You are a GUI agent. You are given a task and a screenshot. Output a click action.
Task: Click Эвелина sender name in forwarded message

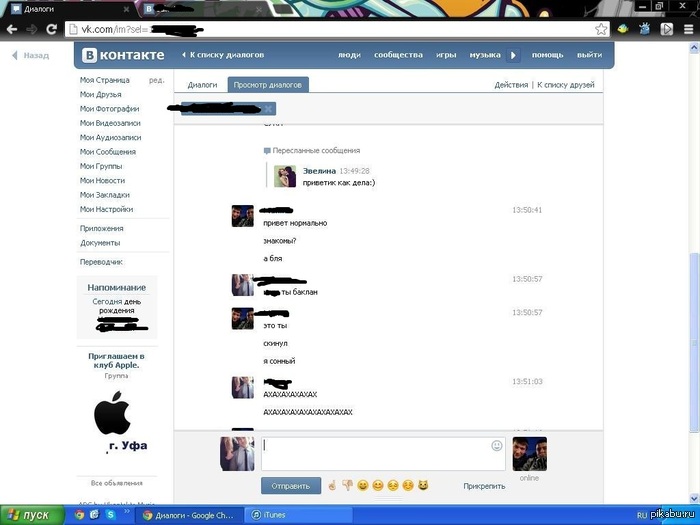click(x=319, y=171)
